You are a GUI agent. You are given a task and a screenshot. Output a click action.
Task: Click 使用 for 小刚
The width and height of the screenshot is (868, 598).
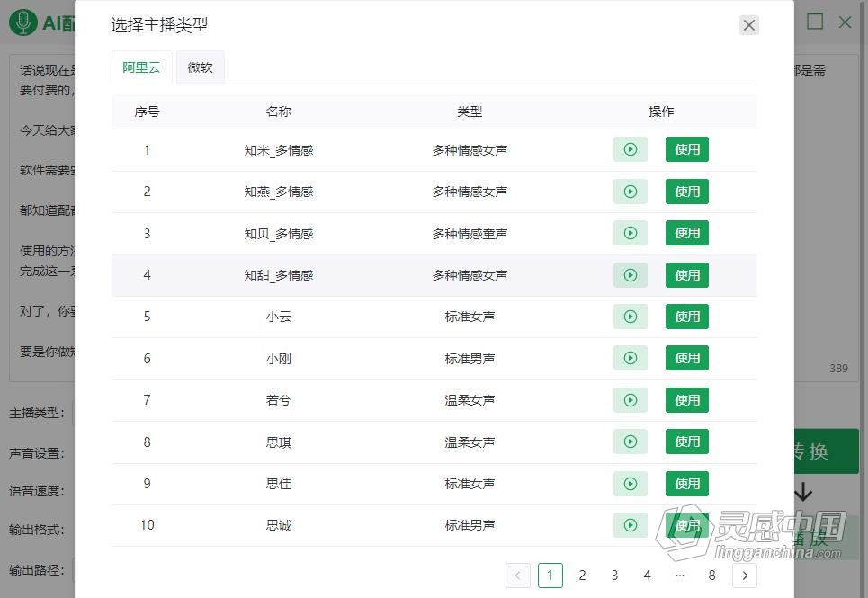click(687, 358)
